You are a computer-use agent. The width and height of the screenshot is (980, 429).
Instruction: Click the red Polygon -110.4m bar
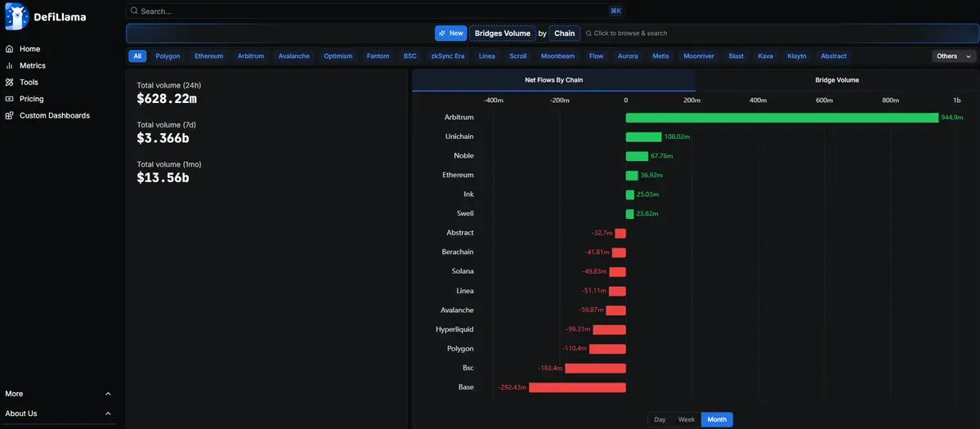pos(607,349)
